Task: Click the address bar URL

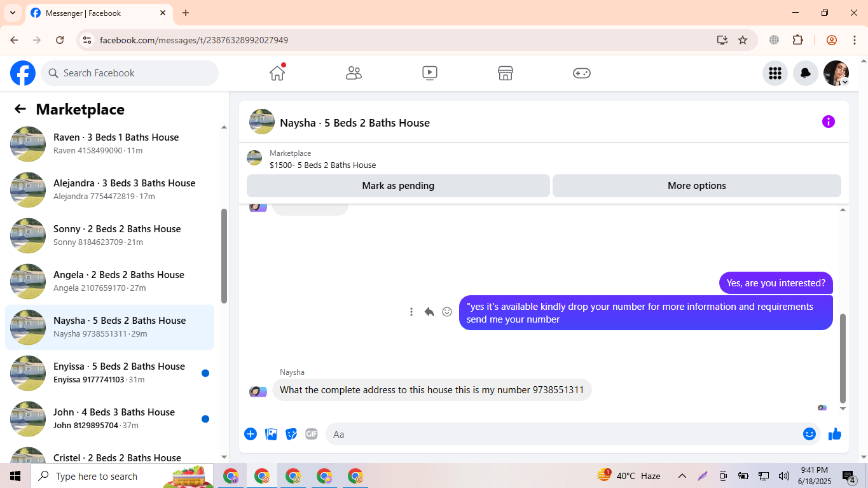Action: (194, 40)
